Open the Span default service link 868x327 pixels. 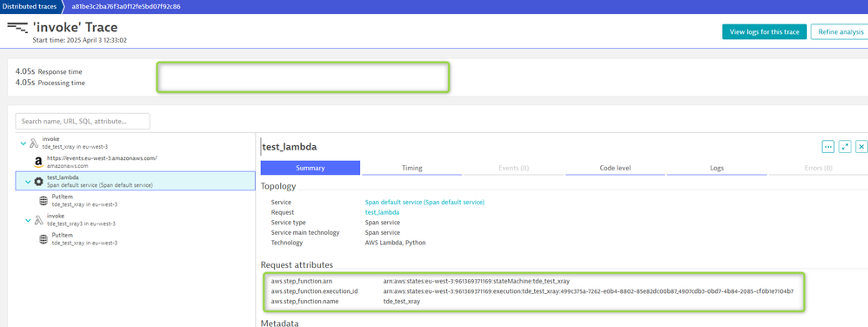[424, 202]
